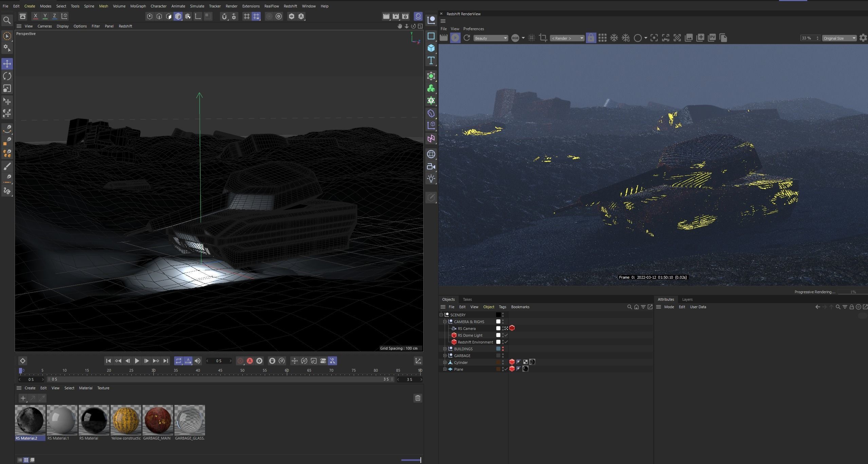Select the Scale tool in left toolbar
868x464 pixels.
[7, 88]
